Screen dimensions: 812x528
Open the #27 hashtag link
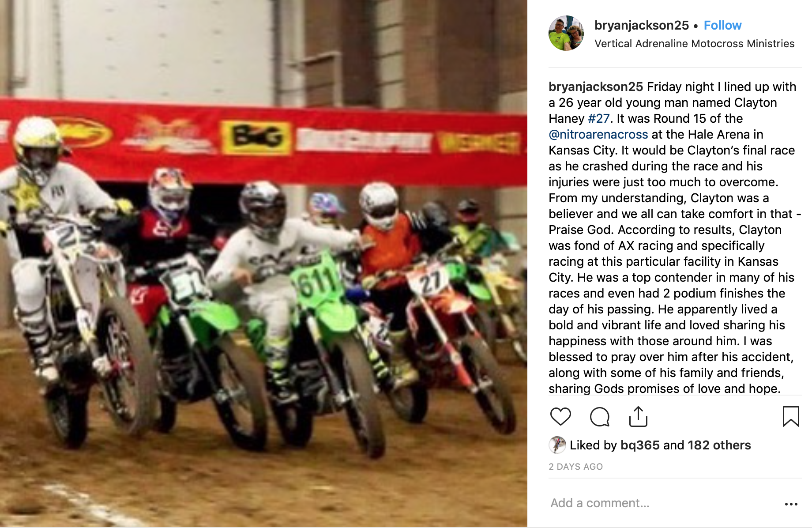pyautogui.click(x=599, y=118)
